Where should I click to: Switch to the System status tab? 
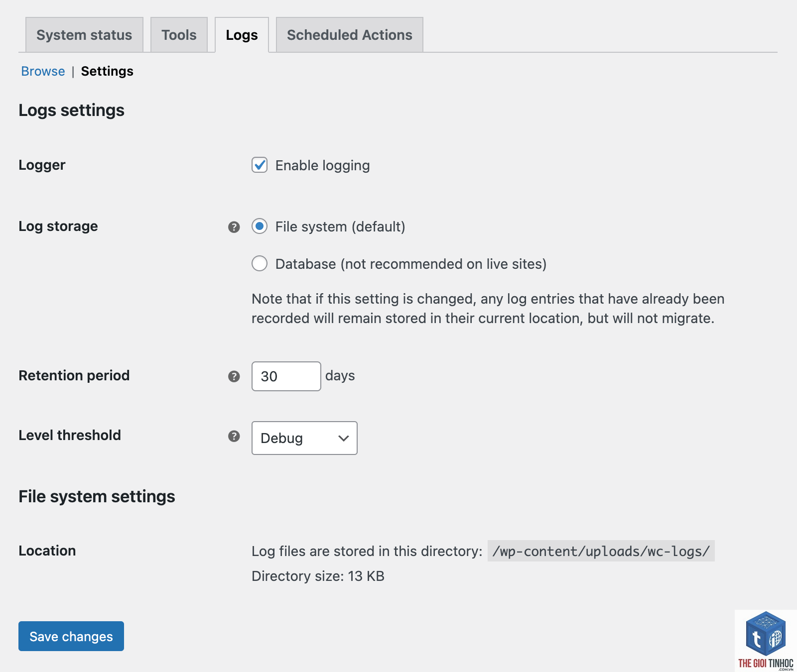pyautogui.click(x=84, y=35)
